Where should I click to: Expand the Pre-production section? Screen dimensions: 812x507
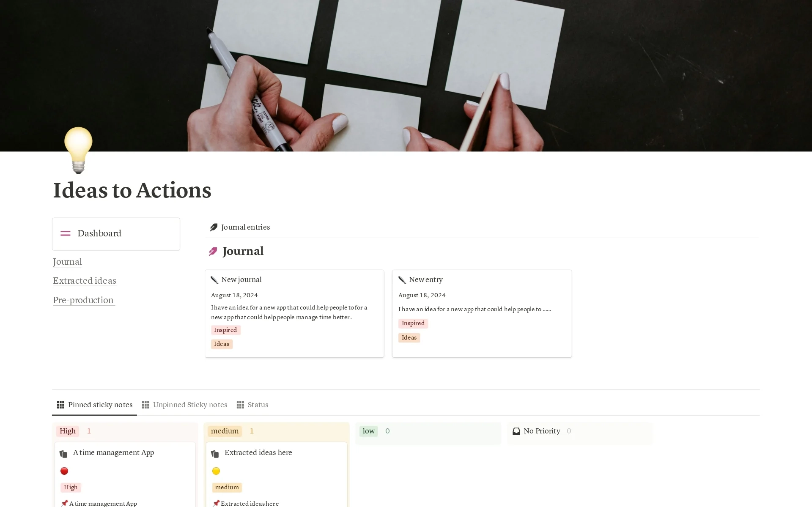coord(83,300)
